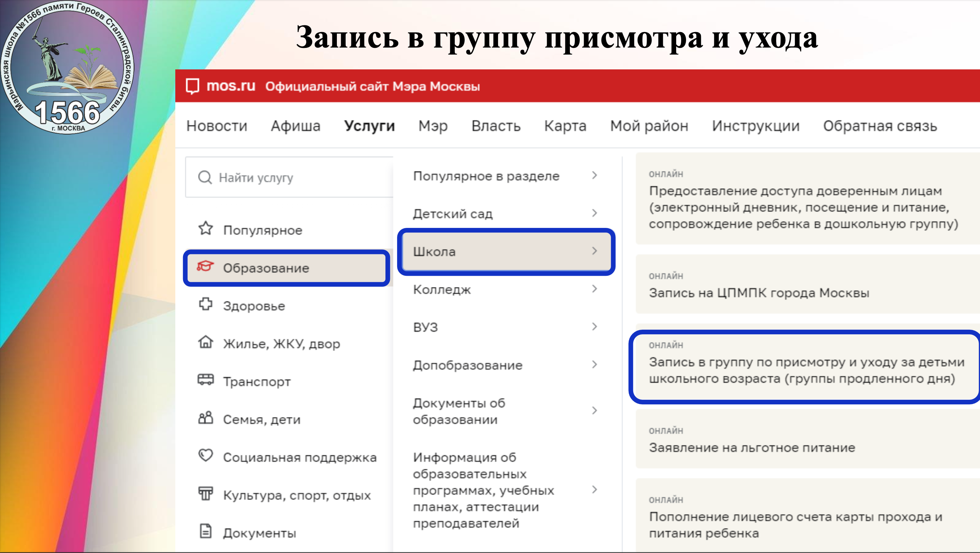Select the Услуги menu item
The width and height of the screenshot is (980, 553).
click(x=369, y=126)
